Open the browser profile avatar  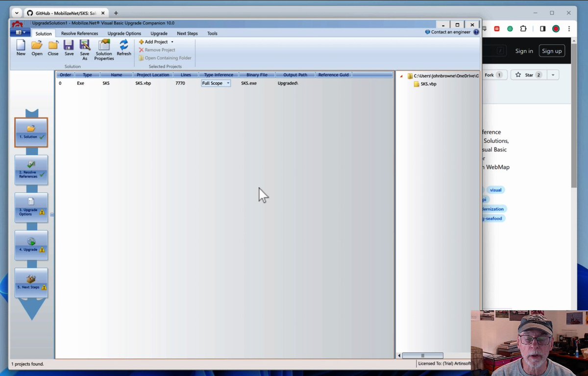[556, 29]
